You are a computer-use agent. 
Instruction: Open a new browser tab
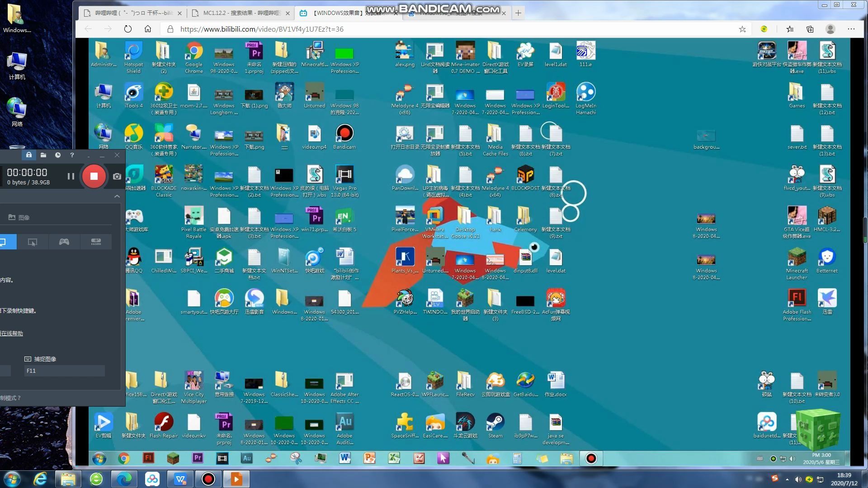click(518, 13)
